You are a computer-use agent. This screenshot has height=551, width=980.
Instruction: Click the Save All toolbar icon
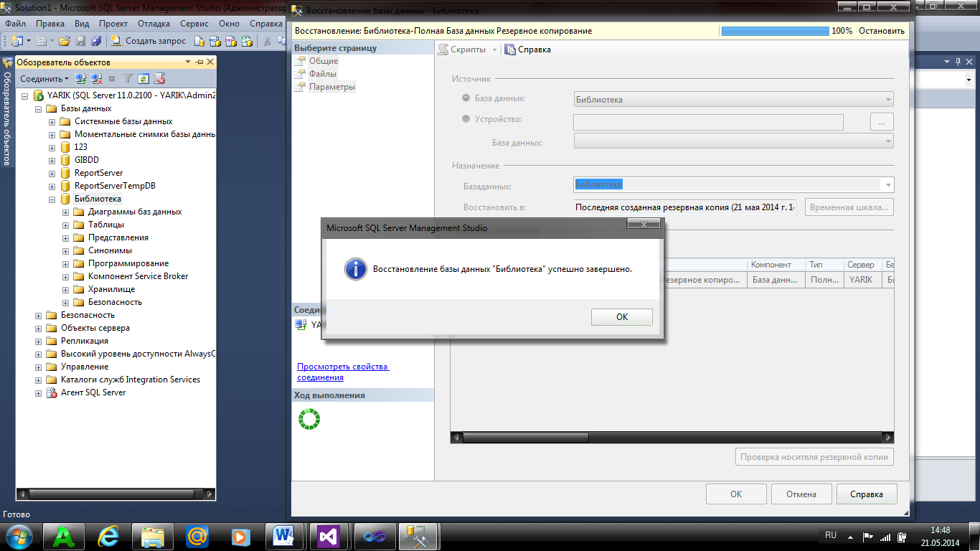pyautogui.click(x=95, y=41)
